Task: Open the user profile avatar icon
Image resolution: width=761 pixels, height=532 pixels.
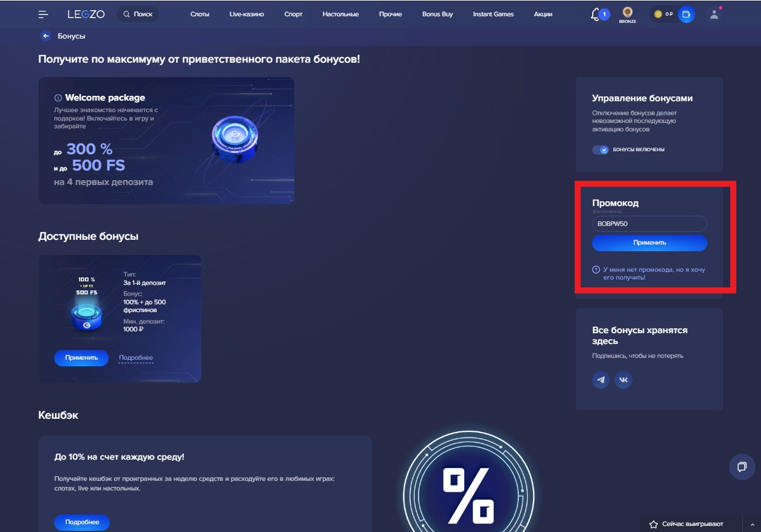Action: pos(715,14)
